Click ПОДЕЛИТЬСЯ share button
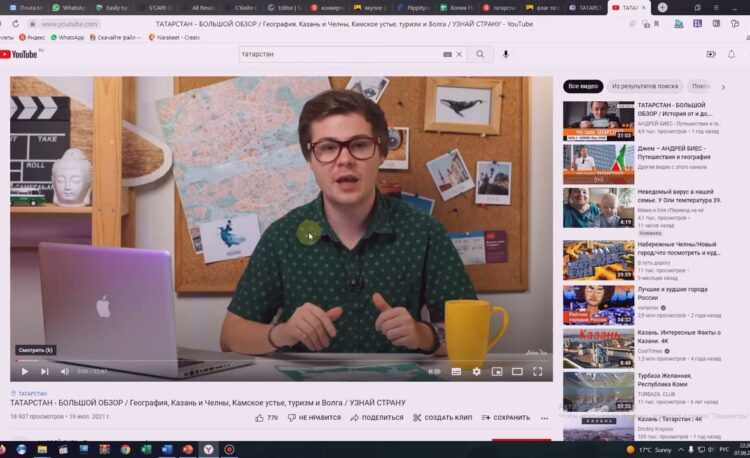Image resolution: width=750 pixels, height=458 pixels. tap(376, 418)
